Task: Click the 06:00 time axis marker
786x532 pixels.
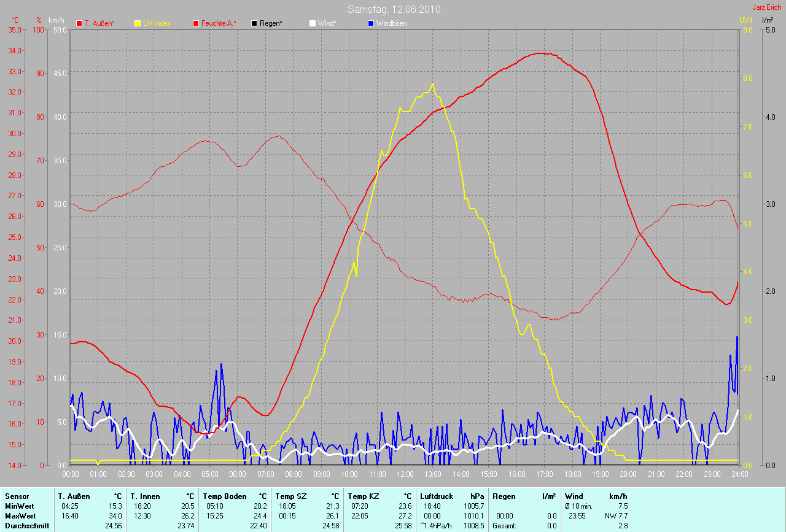Action: (238, 474)
